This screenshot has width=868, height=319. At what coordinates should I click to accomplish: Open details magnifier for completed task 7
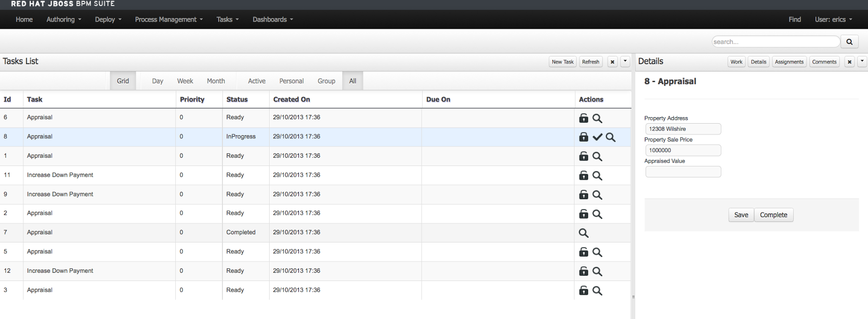click(584, 233)
